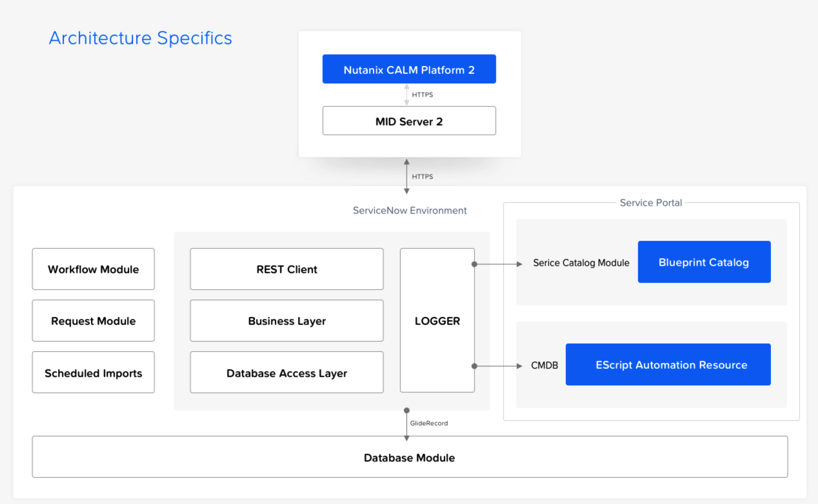Select the Request Module box
Viewport: 818px width, 504px height.
click(x=93, y=321)
